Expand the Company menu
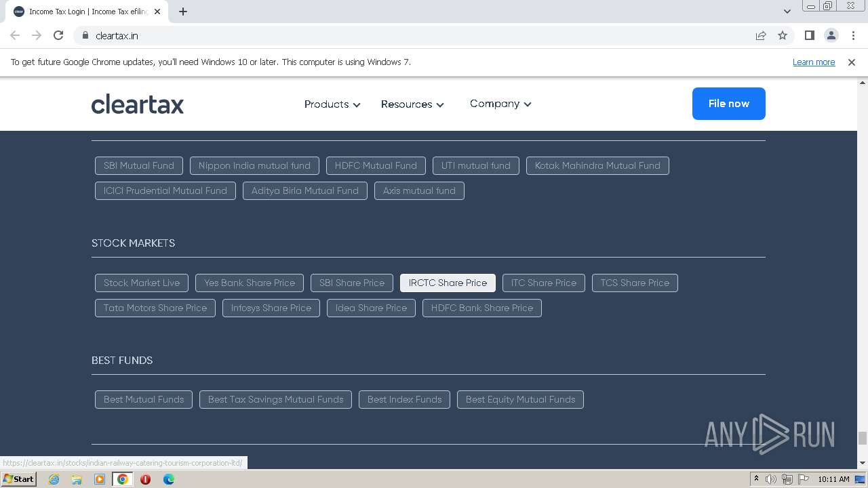The image size is (868, 488). pos(500,104)
